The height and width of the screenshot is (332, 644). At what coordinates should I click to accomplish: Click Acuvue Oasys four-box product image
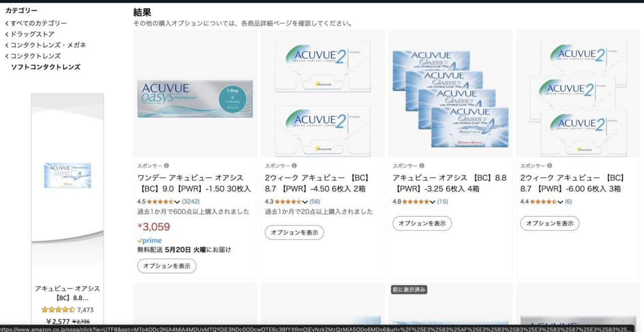(x=450, y=99)
